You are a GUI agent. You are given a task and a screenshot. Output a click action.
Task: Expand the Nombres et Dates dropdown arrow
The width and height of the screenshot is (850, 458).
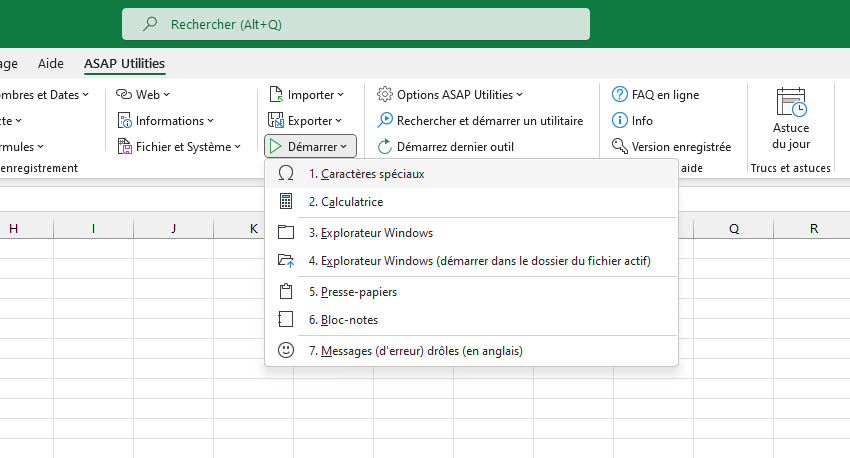[85, 94]
